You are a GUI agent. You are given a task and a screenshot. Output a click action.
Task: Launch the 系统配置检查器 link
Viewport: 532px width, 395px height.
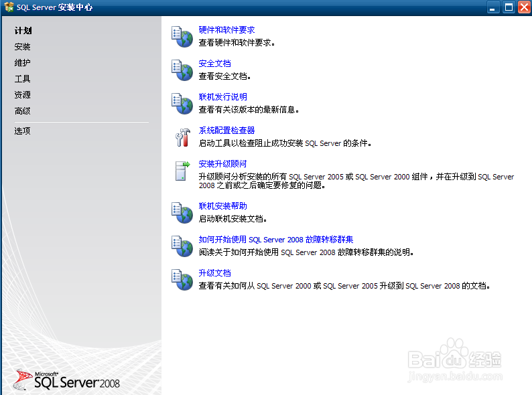(x=226, y=131)
